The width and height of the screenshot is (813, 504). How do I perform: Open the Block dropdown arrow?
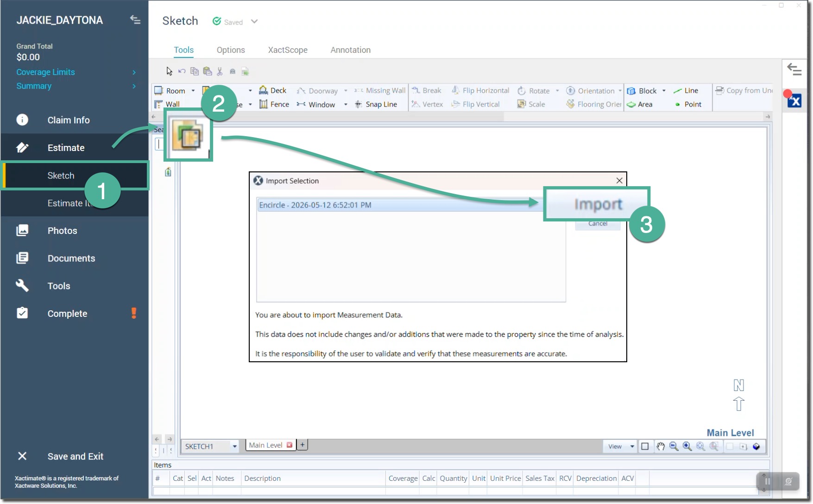pos(664,90)
